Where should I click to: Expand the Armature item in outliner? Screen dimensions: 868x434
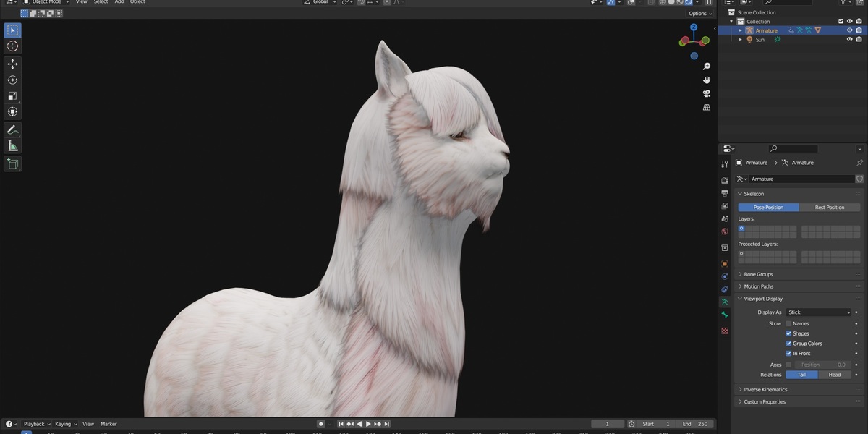740,30
